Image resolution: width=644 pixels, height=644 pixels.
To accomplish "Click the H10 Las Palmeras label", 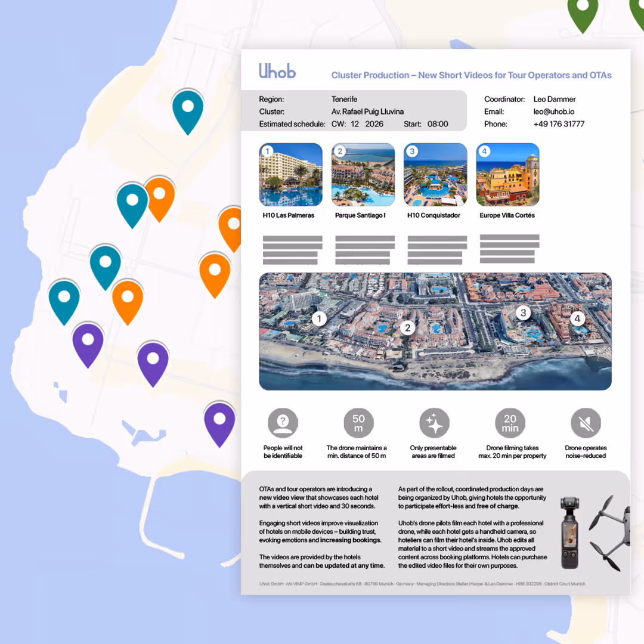I will [x=289, y=215].
